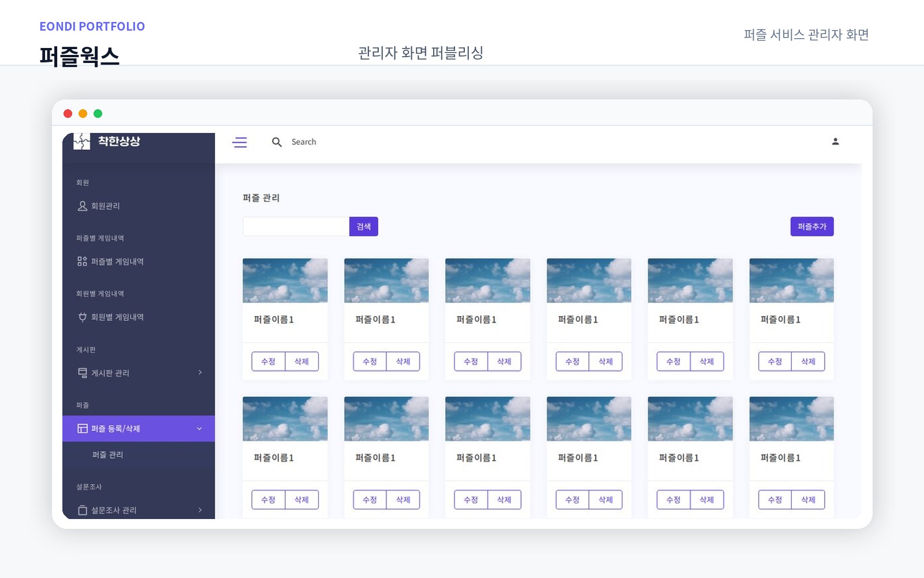The width and height of the screenshot is (924, 578).
Task: Click the 게시판 section label in sidebar
Action: tap(86, 350)
